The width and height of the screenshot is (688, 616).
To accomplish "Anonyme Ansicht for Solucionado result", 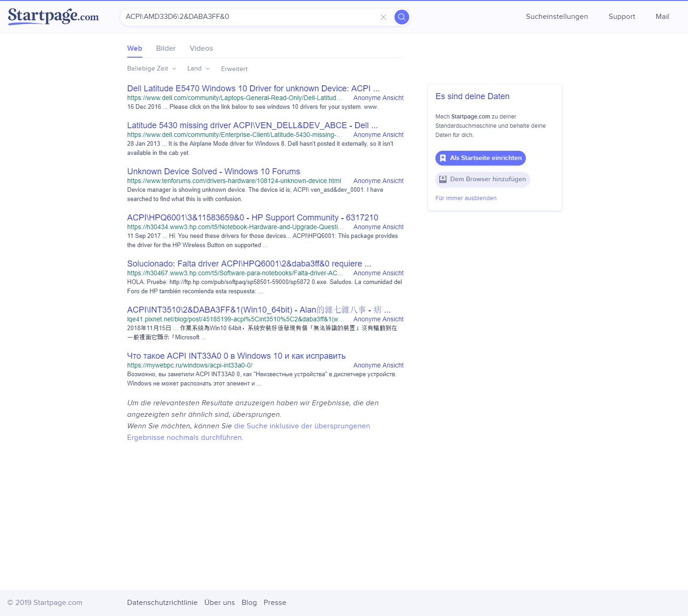I will pos(378,273).
